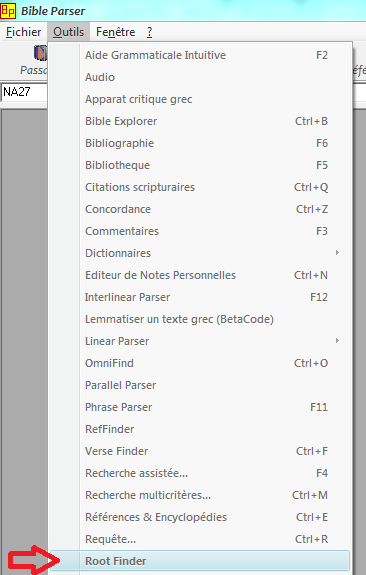Click the Passage book icon in toolbar

pos(41,53)
